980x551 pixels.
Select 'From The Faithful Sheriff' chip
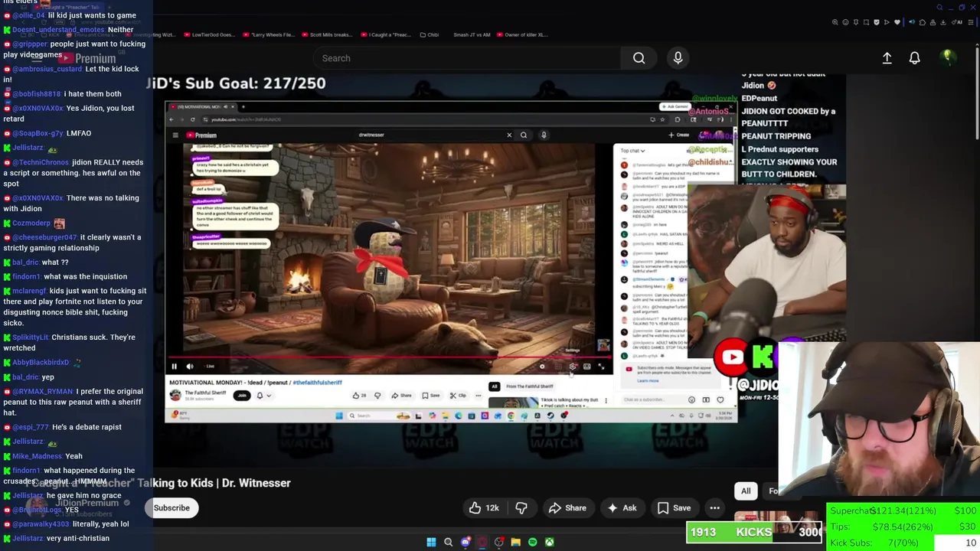click(x=529, y=386)
